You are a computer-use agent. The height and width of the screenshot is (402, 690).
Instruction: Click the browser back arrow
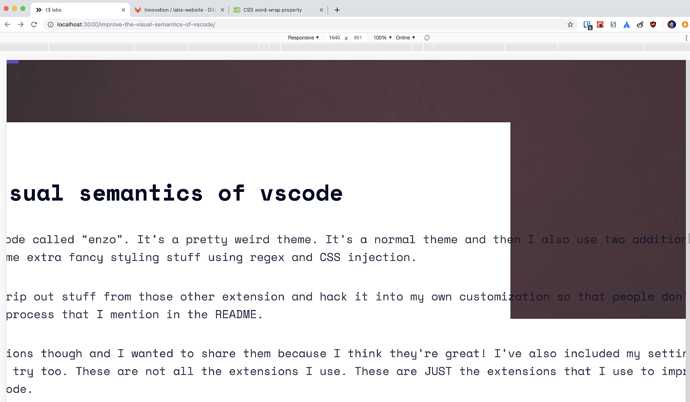pyautogui.click(x=8, y=24)
